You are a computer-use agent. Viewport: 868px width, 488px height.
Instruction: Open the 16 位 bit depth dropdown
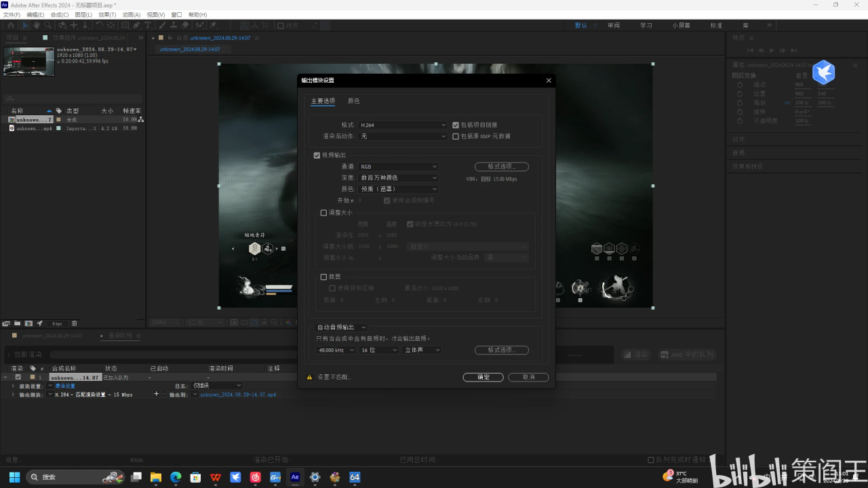point(378,350)
